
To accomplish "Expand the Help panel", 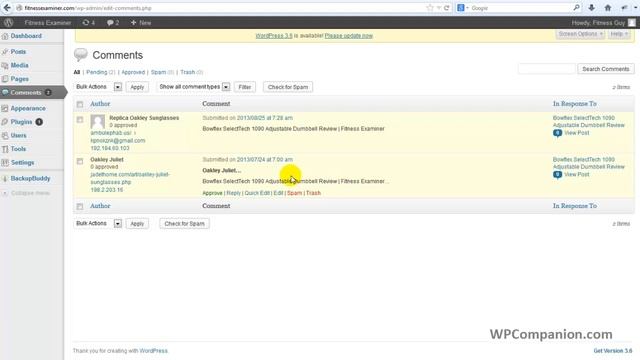I will (619, 34).
